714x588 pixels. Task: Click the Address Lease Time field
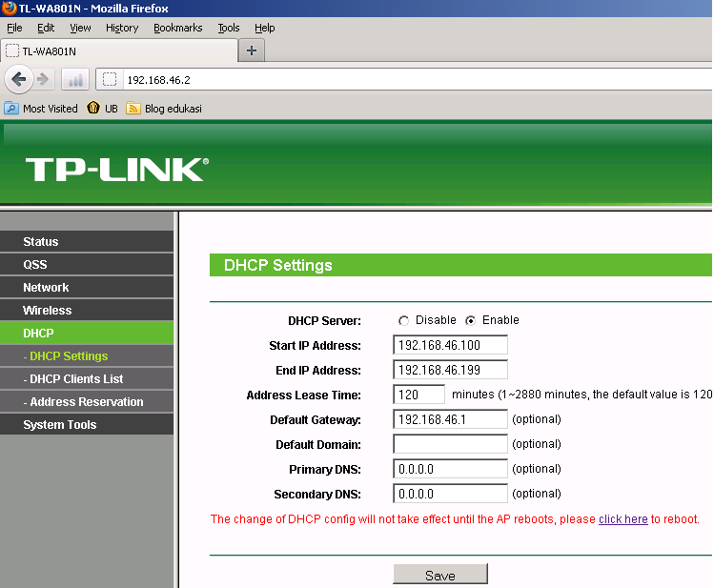coord(418,395)
